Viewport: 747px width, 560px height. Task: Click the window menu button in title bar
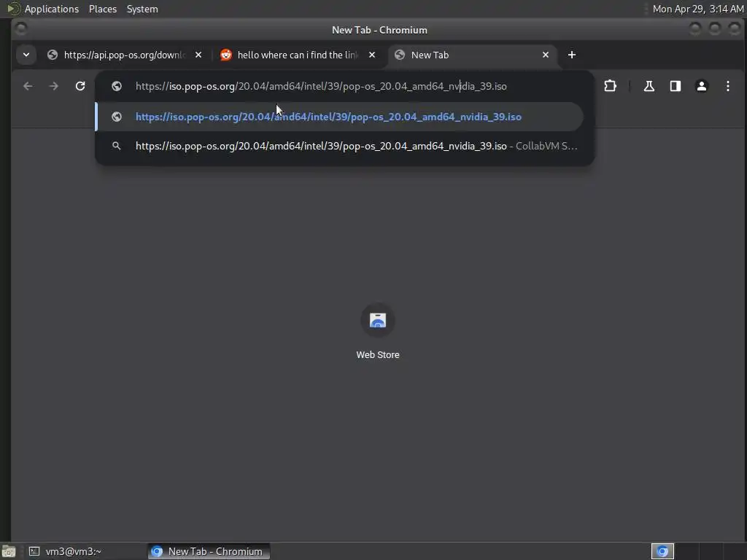(21, 29)
